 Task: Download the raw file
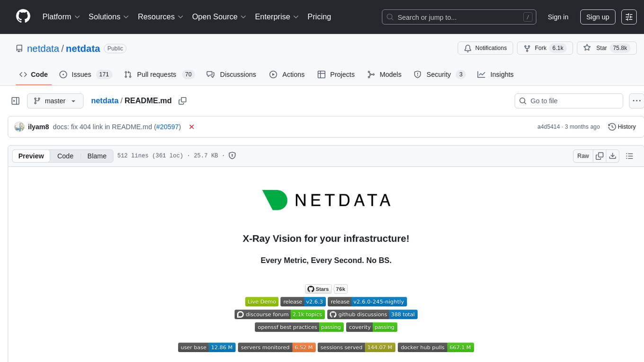(x=612, y=156)
